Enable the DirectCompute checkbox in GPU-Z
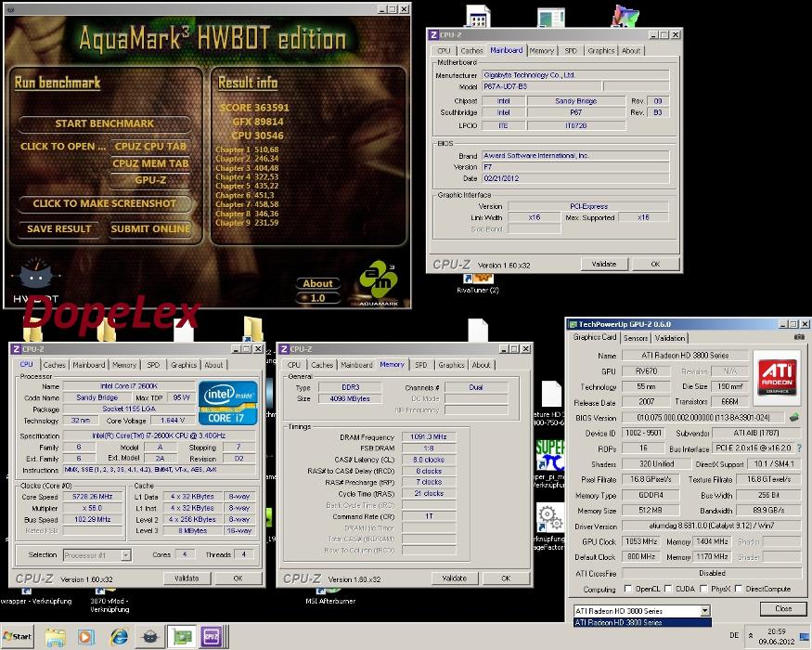Screen dimensions: 812x650 738,589
